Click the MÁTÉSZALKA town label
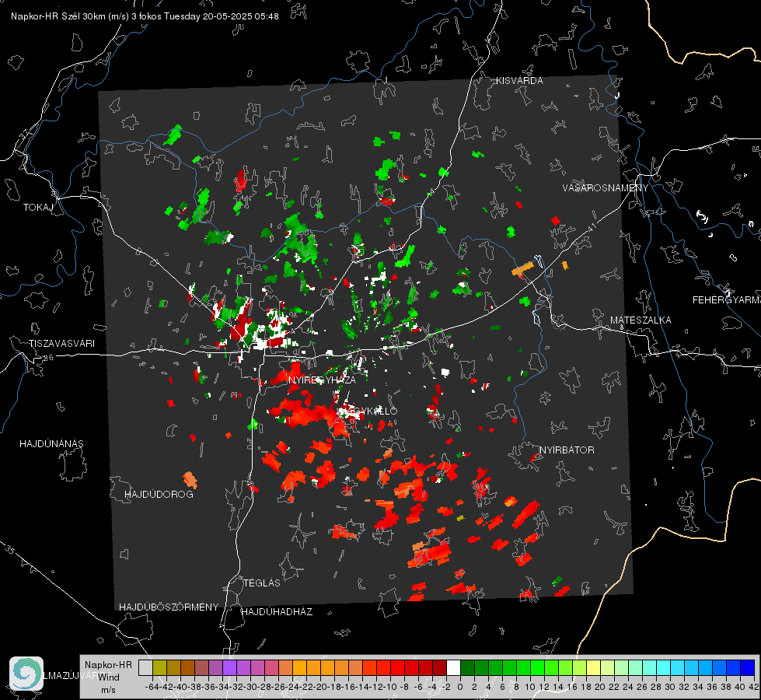This screenshot has width=761, height=700. (641, 320)
